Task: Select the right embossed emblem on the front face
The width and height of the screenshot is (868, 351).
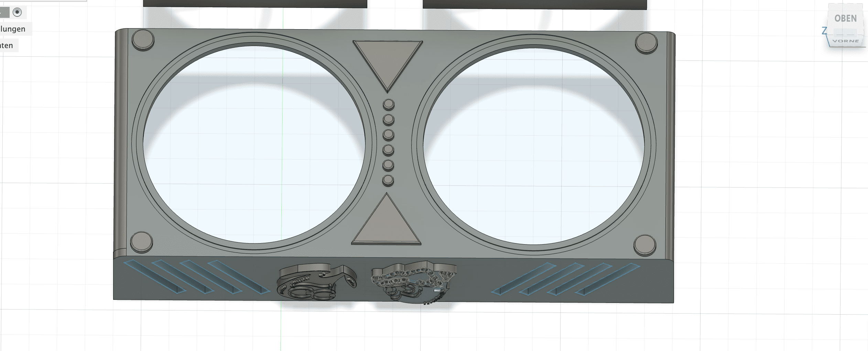Action: pos(414,282)
